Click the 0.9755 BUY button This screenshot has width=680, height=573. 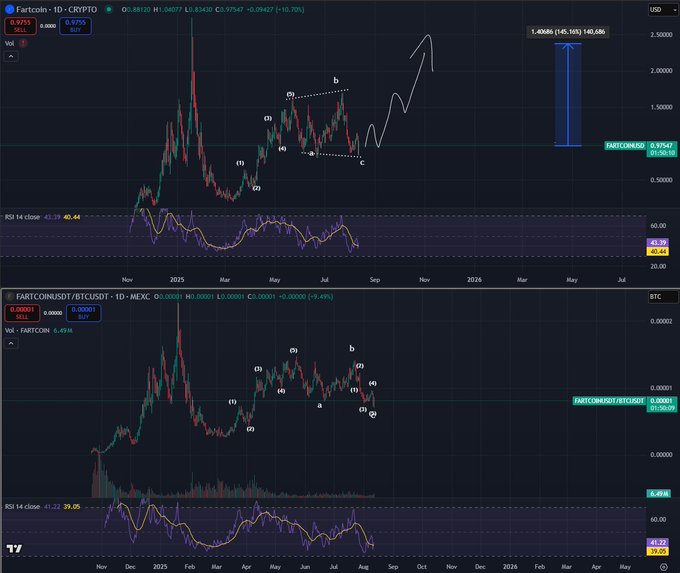75,26
